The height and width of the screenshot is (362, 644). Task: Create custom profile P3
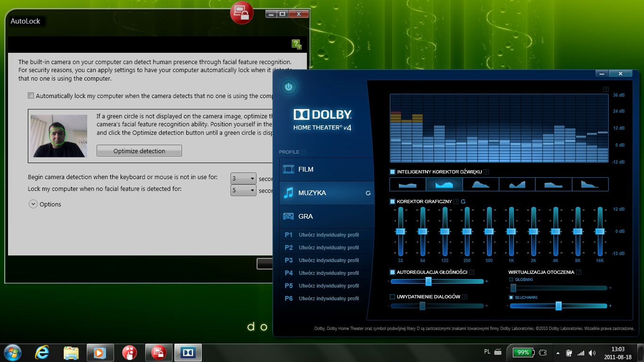coord(326,260)
